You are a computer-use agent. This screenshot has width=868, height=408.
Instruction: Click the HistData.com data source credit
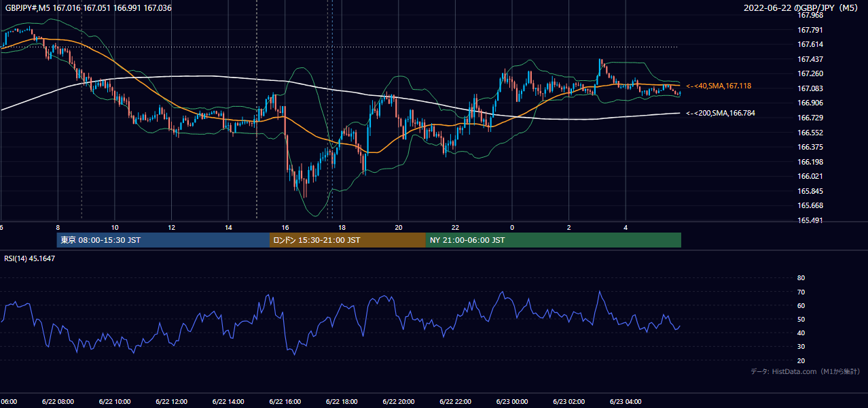805,371
